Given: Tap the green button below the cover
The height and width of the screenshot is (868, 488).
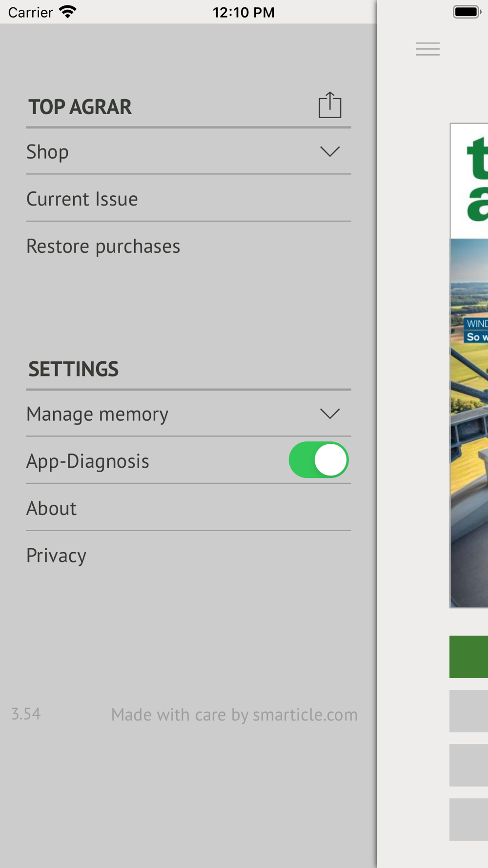Looking at the screenshot, I should [469, 657].
